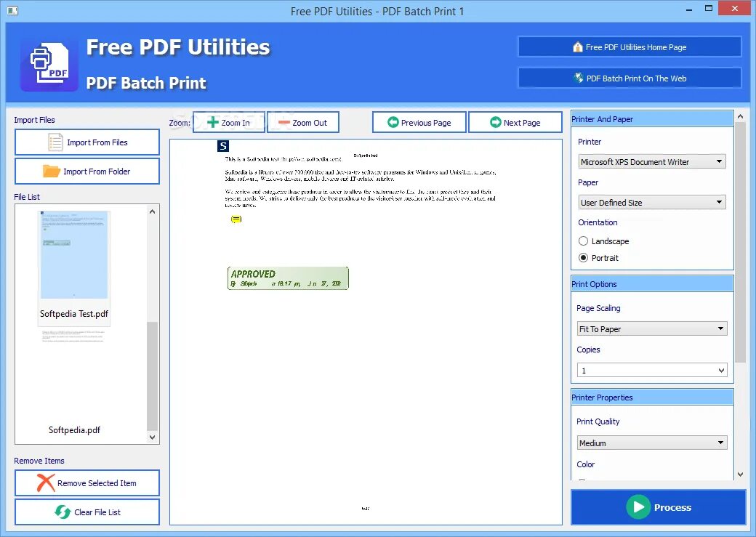This screenshot has height=537, width=756.
Task: Open Free PDF Utilities Home Page
Action: pyautogui.click(x=630, y=47)
